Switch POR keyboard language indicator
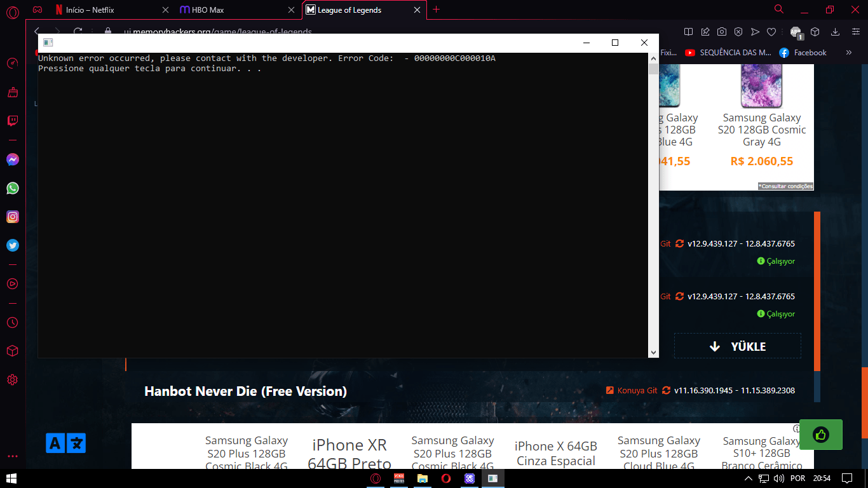This screenshot has height=488, width=868. point(798,478)
